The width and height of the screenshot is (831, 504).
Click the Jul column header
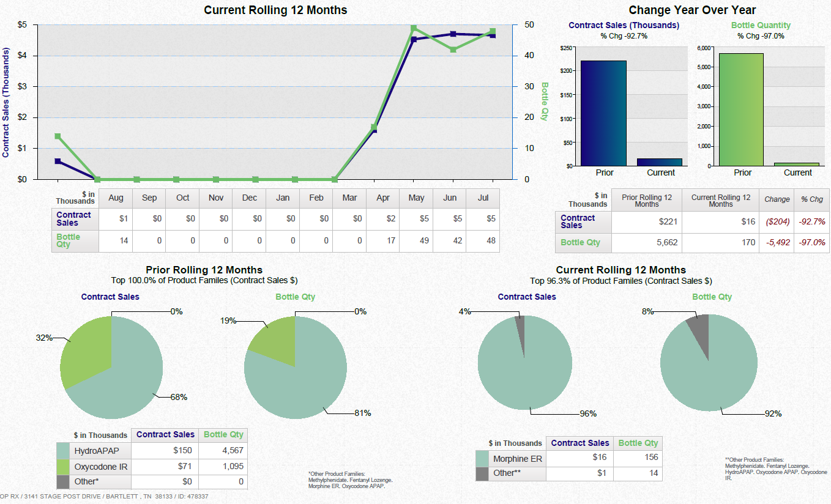point(483,198)
